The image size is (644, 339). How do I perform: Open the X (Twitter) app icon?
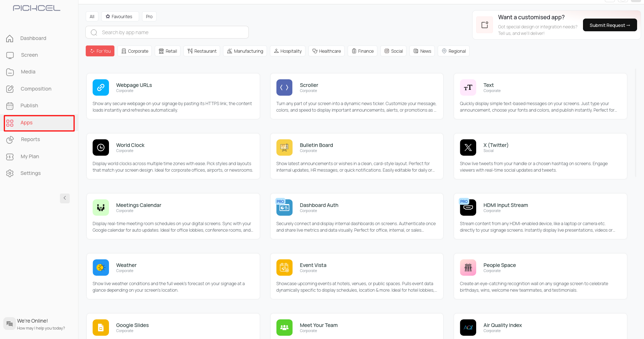pyautogui.click(x=468, y=148)
